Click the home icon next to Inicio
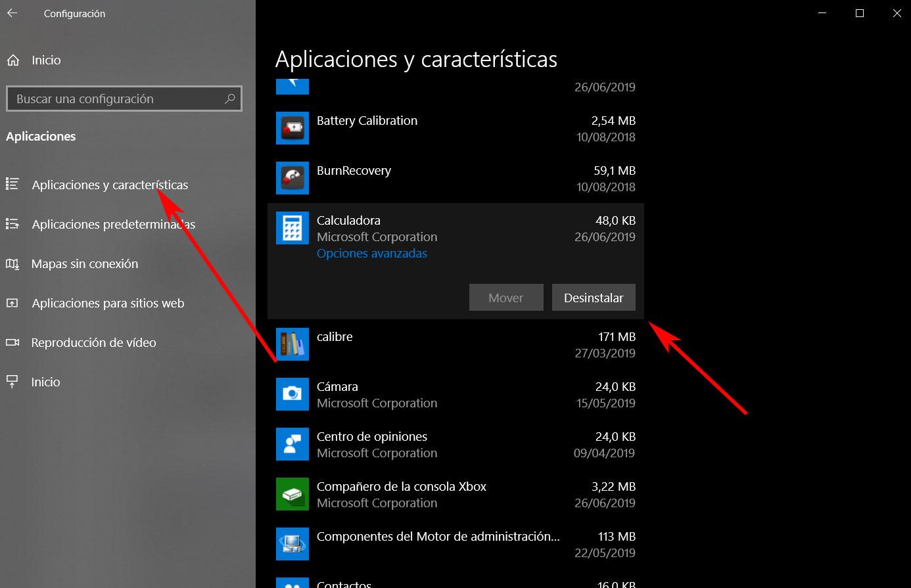 (12, 60)
